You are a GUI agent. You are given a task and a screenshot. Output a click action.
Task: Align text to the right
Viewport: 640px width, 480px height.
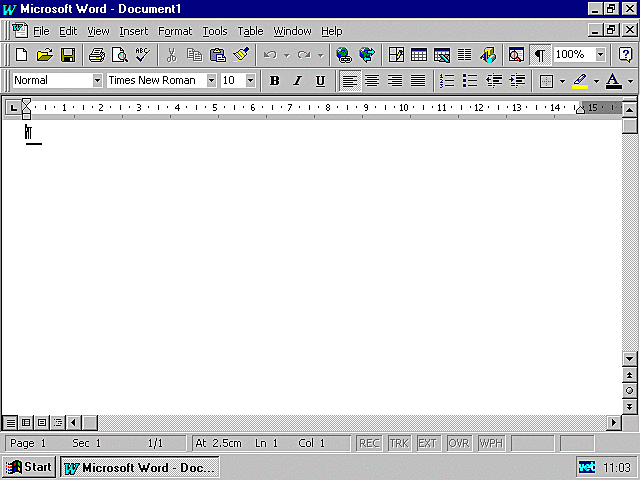click(x=395, y=81)
